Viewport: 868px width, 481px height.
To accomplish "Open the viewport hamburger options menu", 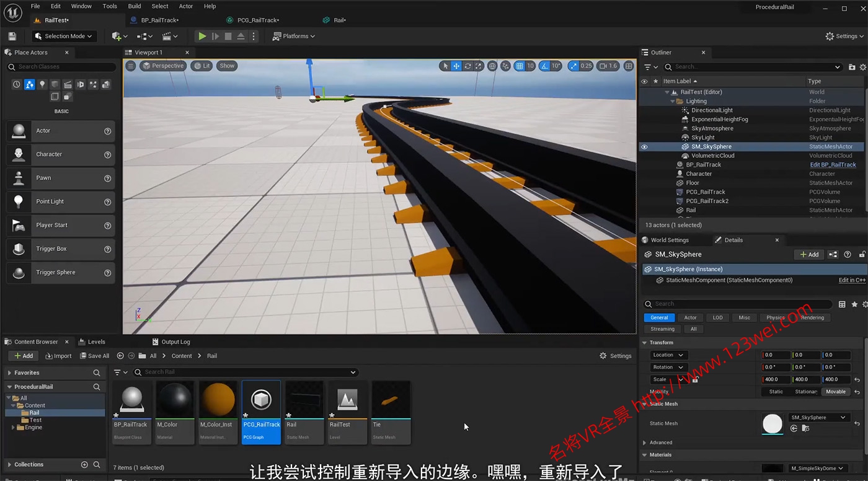I will [x=130, y=66].
